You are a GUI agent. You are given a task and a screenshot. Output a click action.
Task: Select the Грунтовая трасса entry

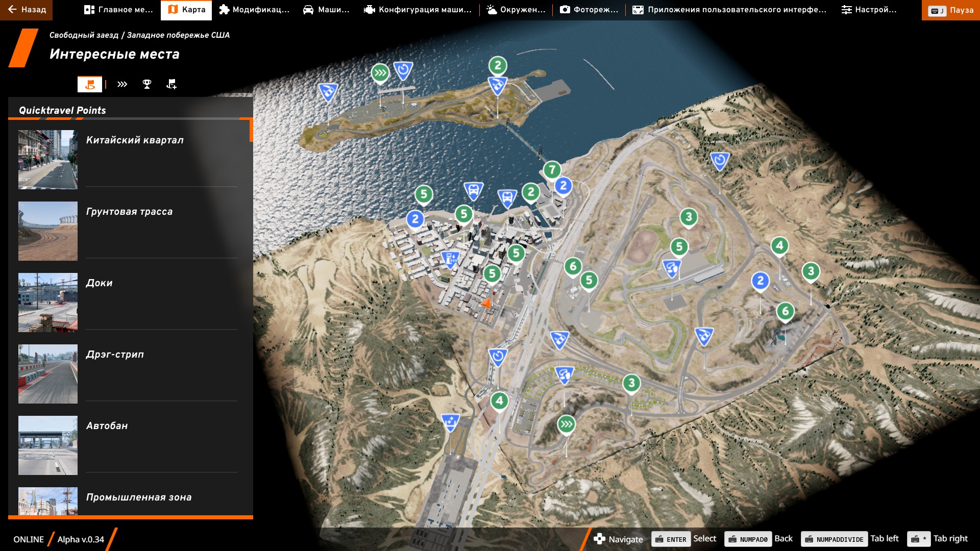tap(128, 231)
